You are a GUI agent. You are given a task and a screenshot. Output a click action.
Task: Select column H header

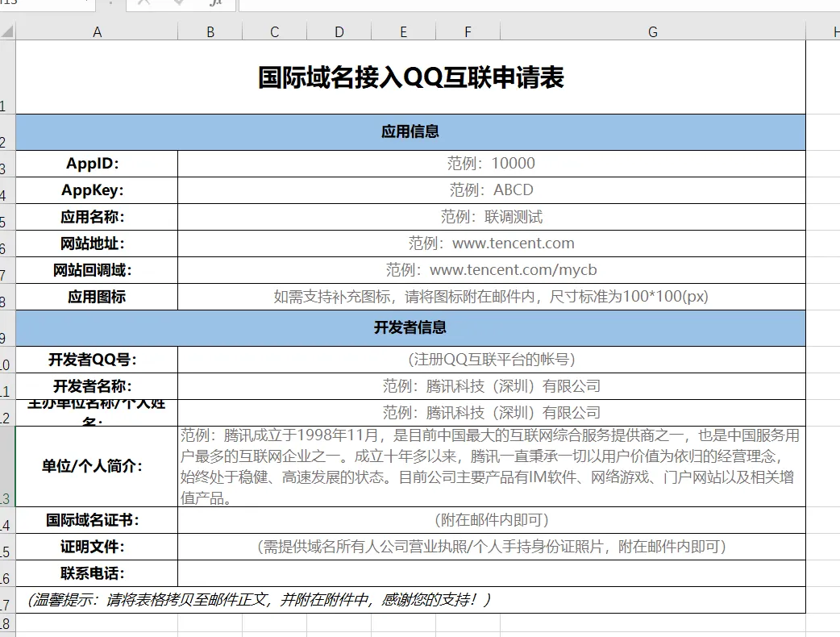point(834,31)
